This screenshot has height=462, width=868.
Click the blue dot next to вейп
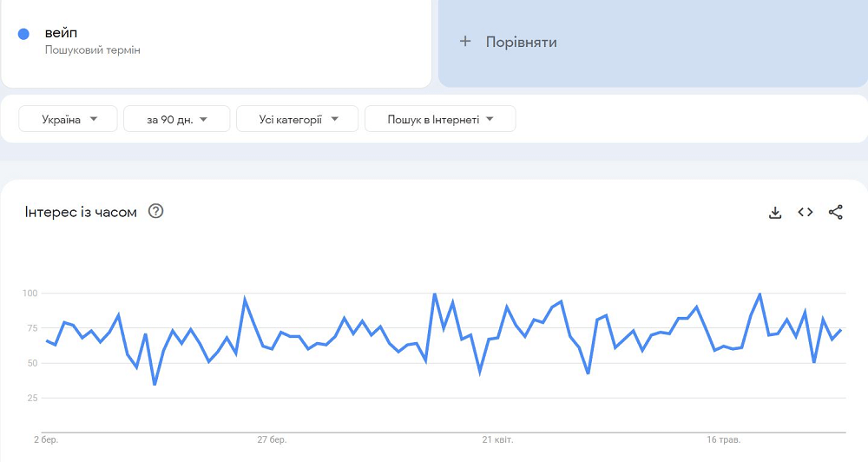tap(24, 34)
